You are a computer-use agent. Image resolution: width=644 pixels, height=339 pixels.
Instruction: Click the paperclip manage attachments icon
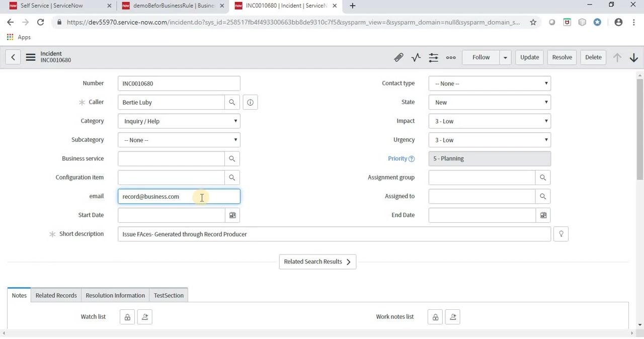pos(398,57)
